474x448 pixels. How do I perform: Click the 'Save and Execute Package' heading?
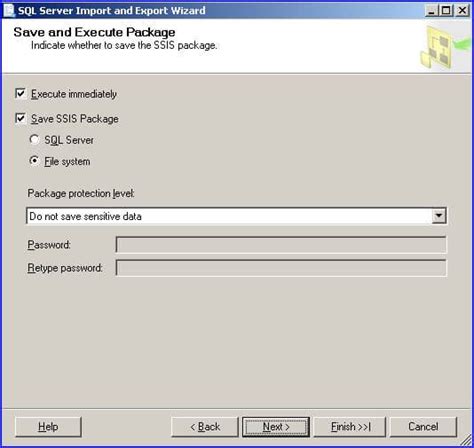point(94,32)
